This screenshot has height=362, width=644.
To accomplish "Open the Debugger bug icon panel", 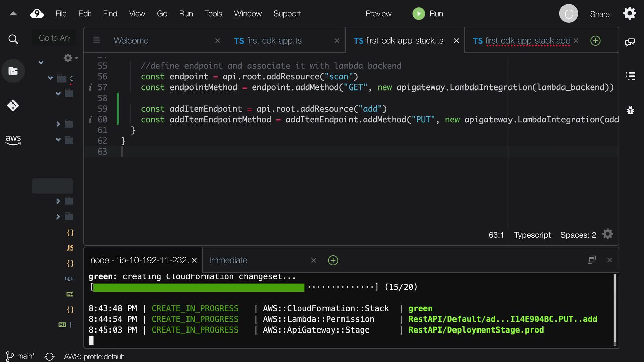I will (630, 110).
